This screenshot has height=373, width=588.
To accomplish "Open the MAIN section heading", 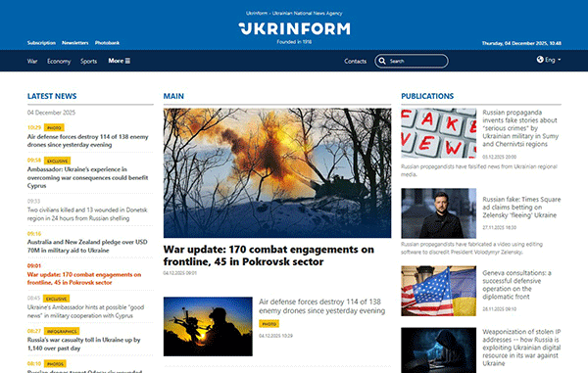I will click(x=173, y=96).
